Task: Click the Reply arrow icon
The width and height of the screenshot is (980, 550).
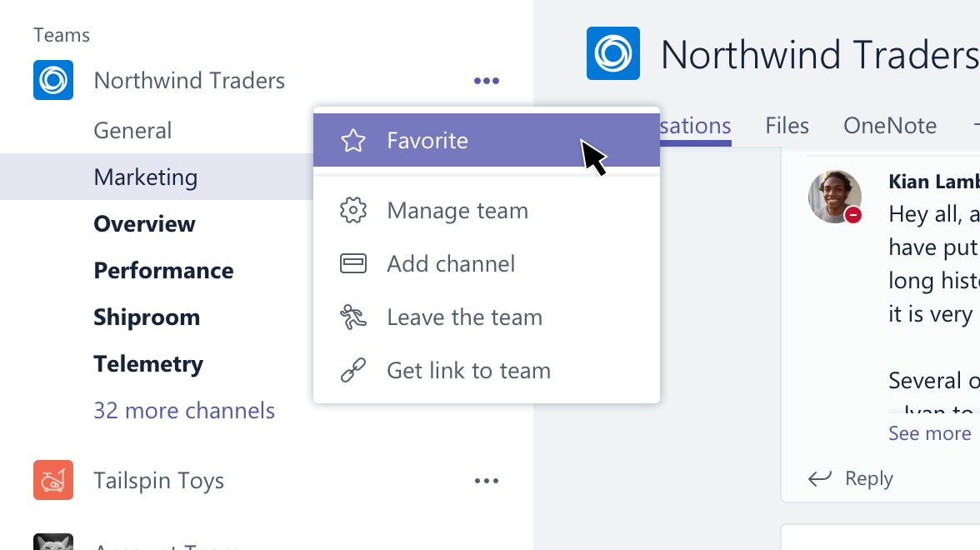Action: (x=820, y=478)
